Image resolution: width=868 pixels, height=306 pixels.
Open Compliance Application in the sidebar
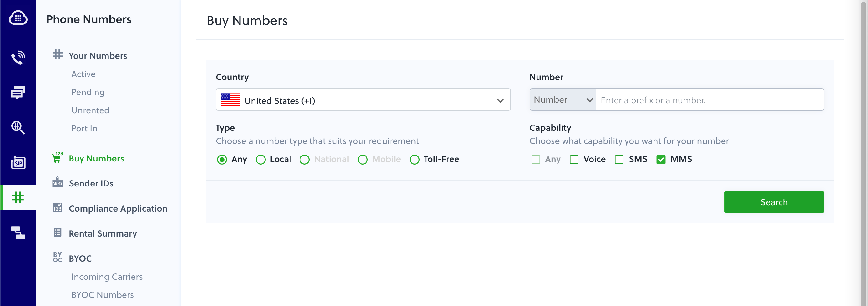pos(118,208)
